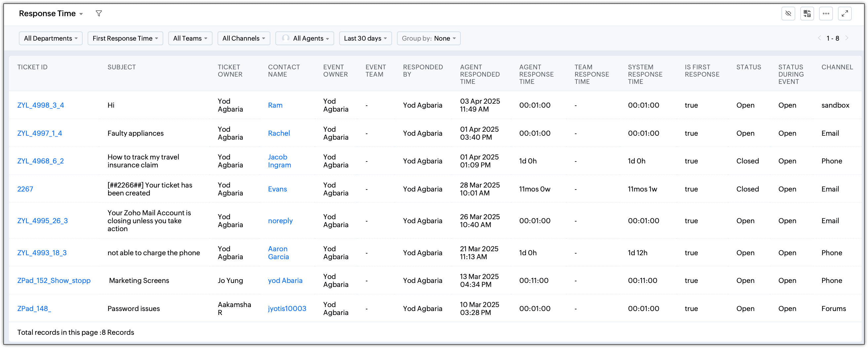Image resolution: width=868 pixels, height=348 pixels.
Task: Open the three-dots more options menu
Action: [826, 14]
